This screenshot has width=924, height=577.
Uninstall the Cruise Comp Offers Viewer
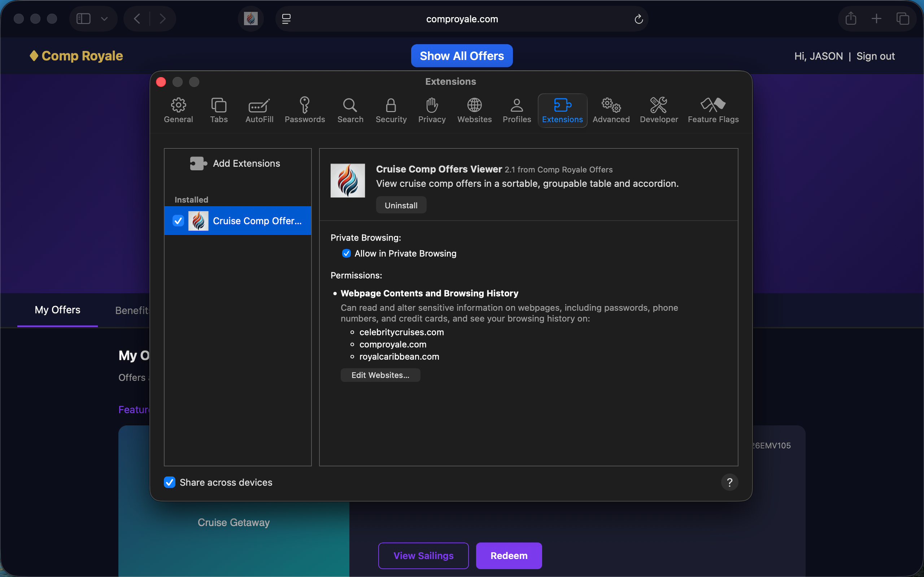tap(401, 205)
